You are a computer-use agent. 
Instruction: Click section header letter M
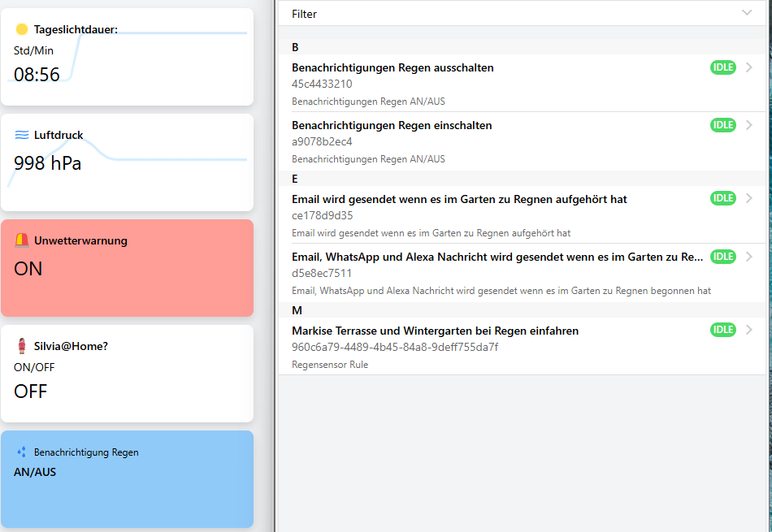point(296,310)
